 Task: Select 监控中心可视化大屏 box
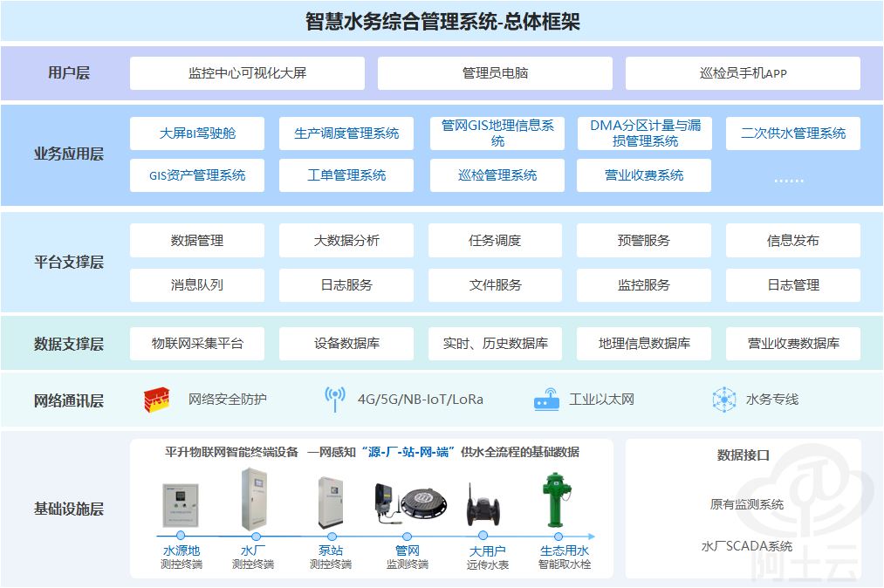pos(247,73)
